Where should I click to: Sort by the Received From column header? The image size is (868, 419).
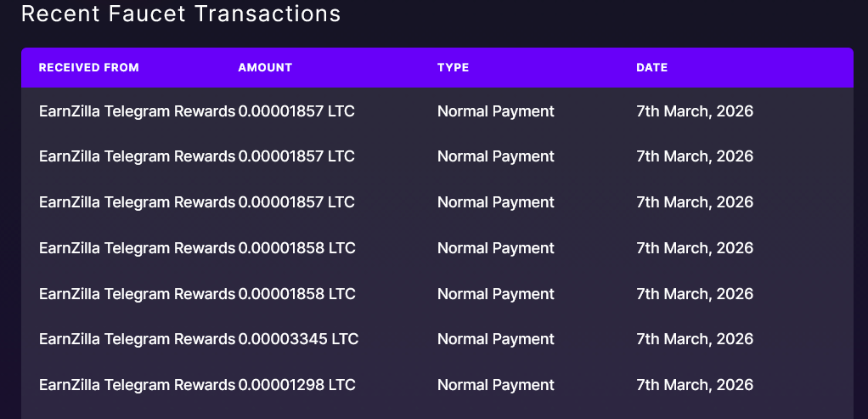pyautogui.click(x=89, y=68)
